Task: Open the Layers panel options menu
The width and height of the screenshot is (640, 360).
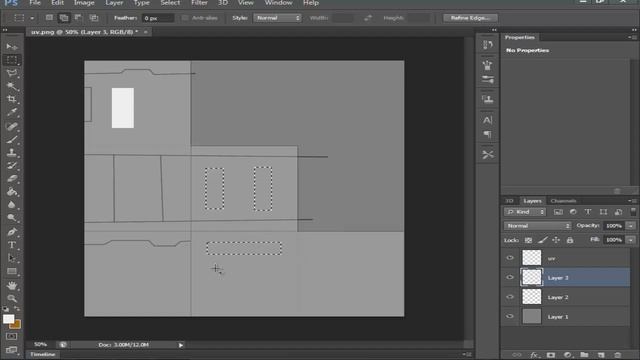Action: click(632, 200)
